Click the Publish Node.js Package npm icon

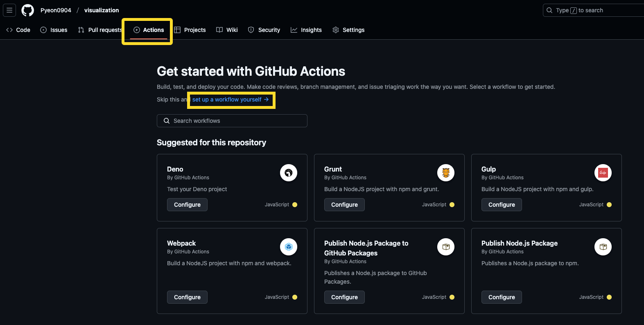[603, 247]
